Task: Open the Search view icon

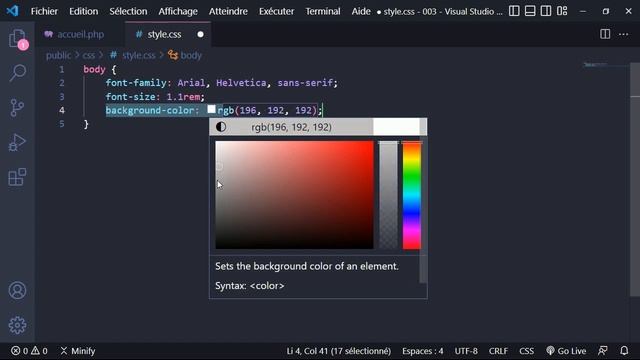Action: (18, 73)
